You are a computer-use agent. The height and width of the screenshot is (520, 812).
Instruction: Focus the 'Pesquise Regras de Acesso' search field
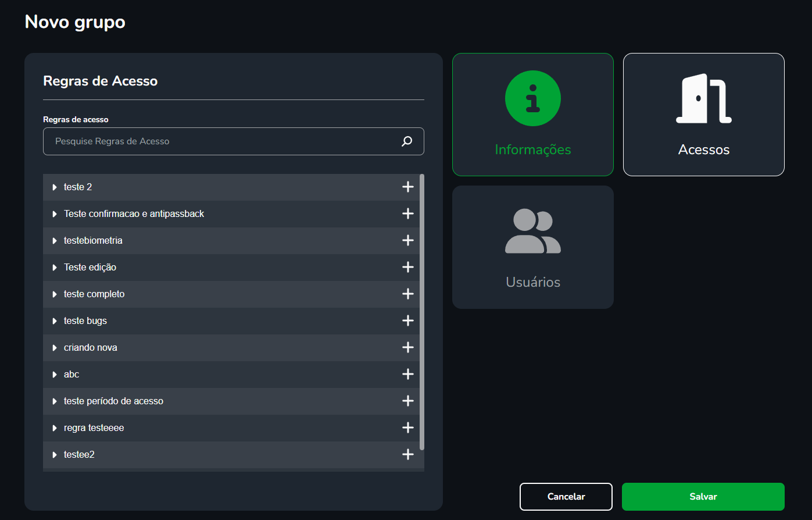234,141
